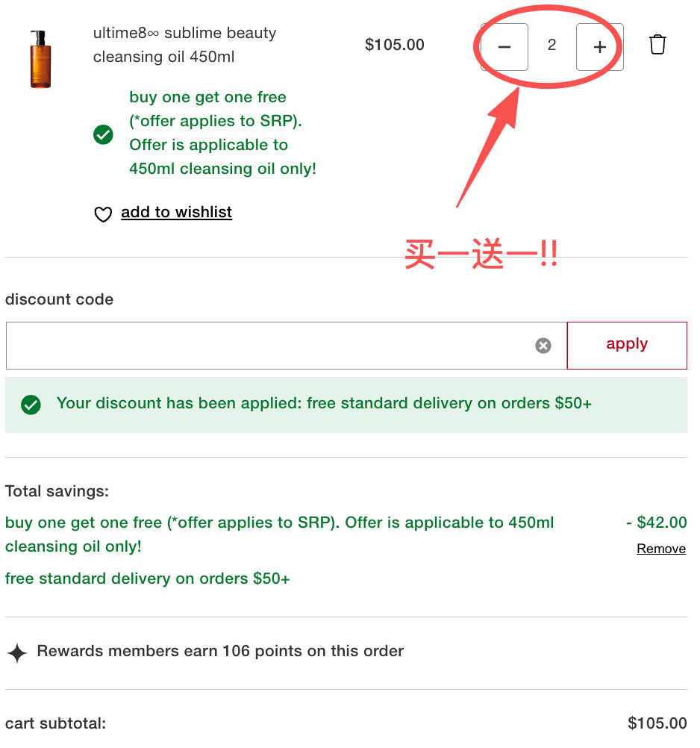Open the cleansing oil bottle thumbnail
The image size is (700, 748).
[x=40, y=59]
